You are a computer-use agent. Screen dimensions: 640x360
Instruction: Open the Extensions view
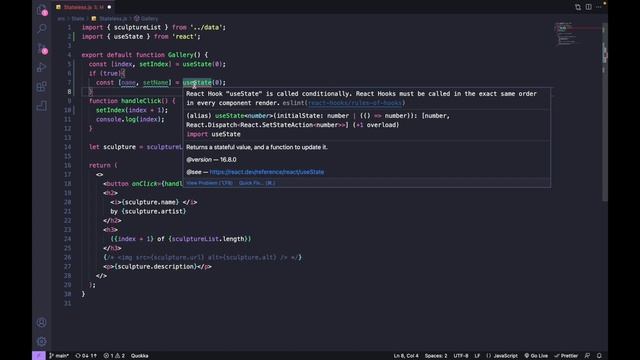point(42,87)
